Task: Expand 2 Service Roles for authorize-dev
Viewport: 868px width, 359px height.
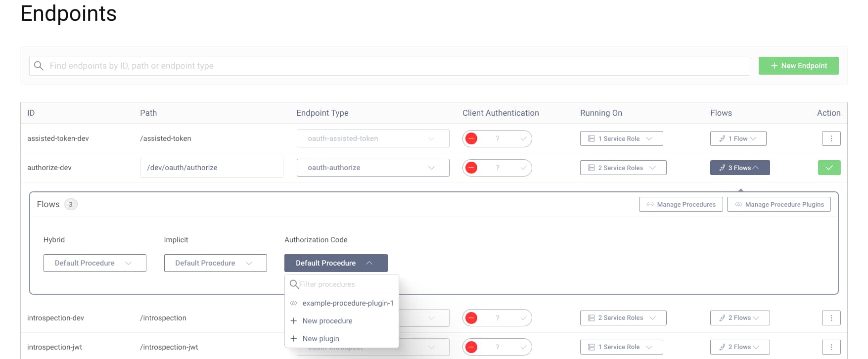Action: point(623,168)
